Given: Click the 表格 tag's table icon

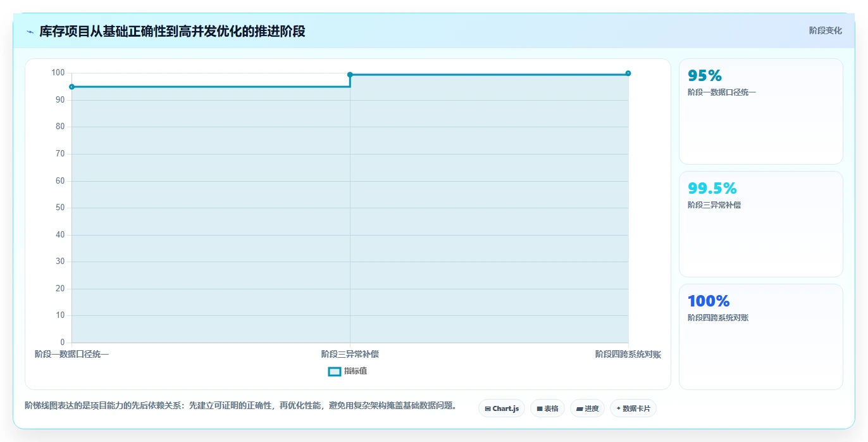Looking at the screenshot, I should [540, 409].
